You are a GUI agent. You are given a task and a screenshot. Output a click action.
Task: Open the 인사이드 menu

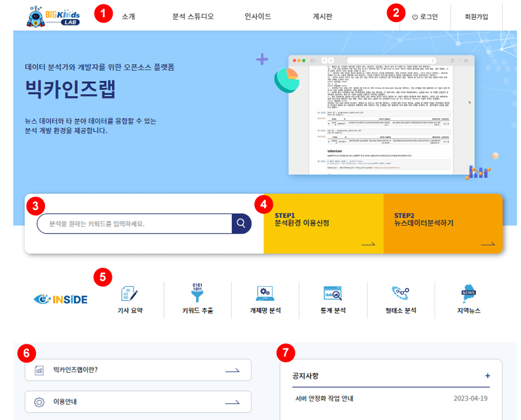coord(258,16)
